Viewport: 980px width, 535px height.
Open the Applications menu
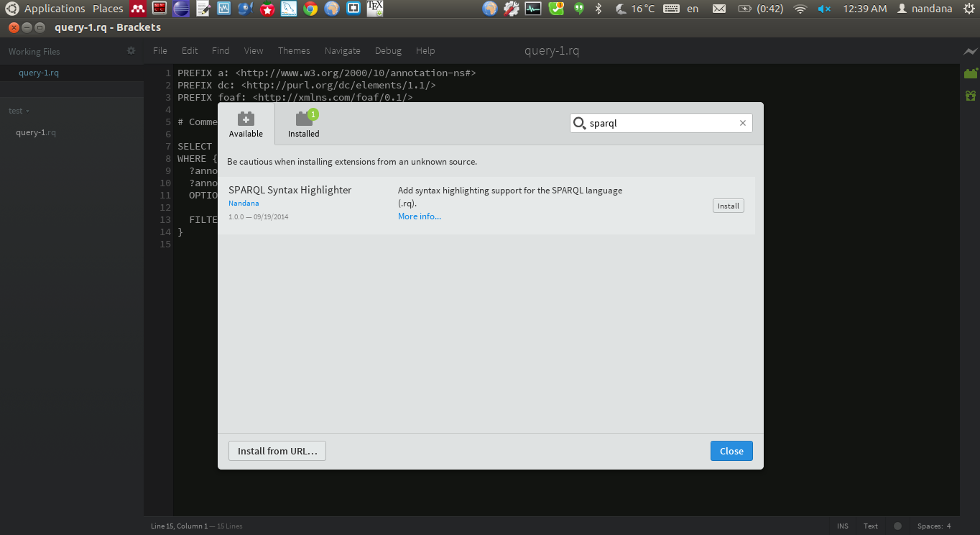[55, 9]
